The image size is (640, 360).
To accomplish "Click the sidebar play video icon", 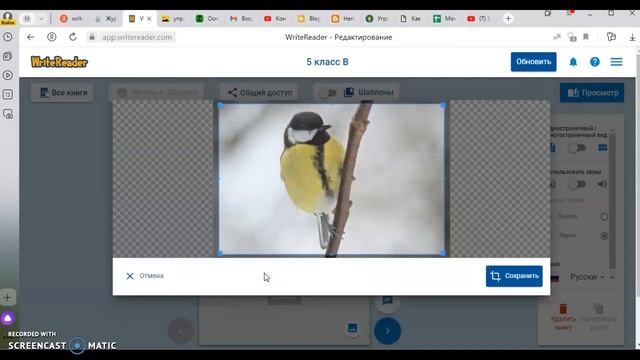I will pos(8,75).
